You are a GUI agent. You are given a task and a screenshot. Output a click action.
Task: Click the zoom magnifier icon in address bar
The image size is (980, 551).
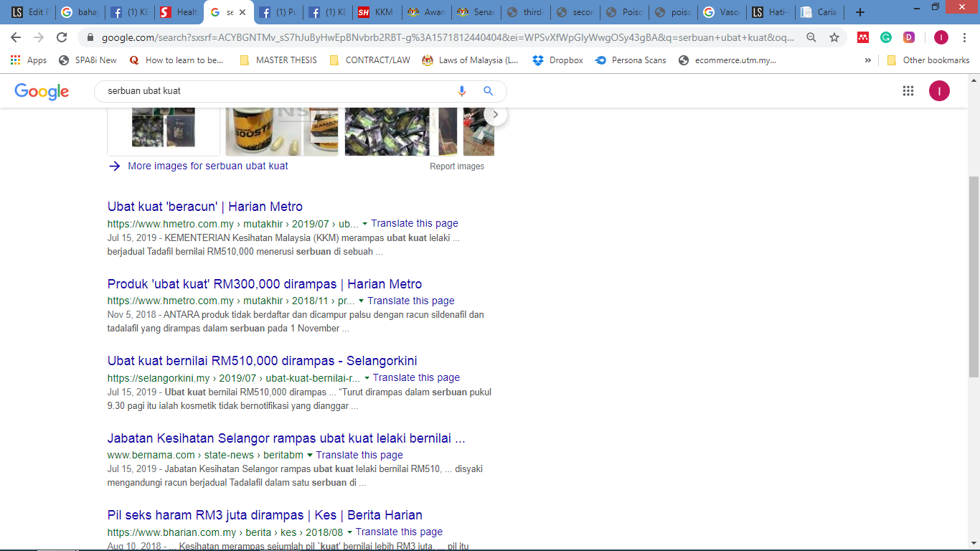tap(811, 37)
